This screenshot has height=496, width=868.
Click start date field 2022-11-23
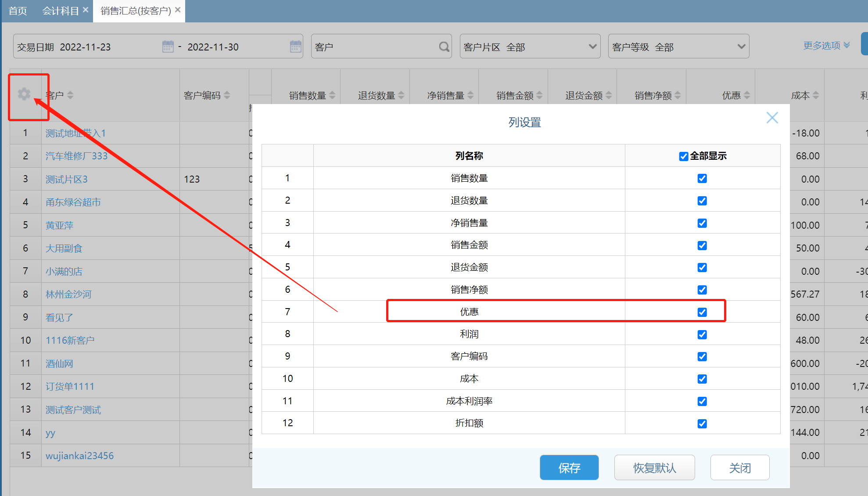coord(86,47)
